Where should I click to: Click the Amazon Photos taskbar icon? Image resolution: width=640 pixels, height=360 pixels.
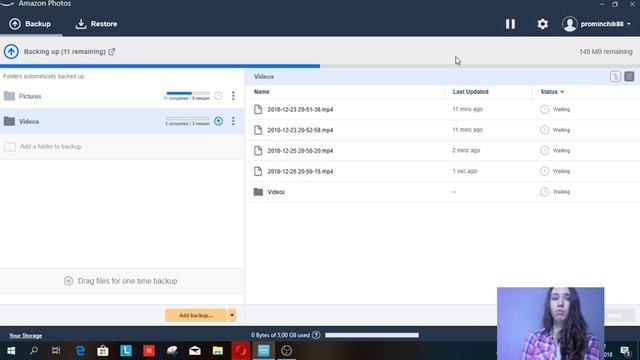click(264, 351)
